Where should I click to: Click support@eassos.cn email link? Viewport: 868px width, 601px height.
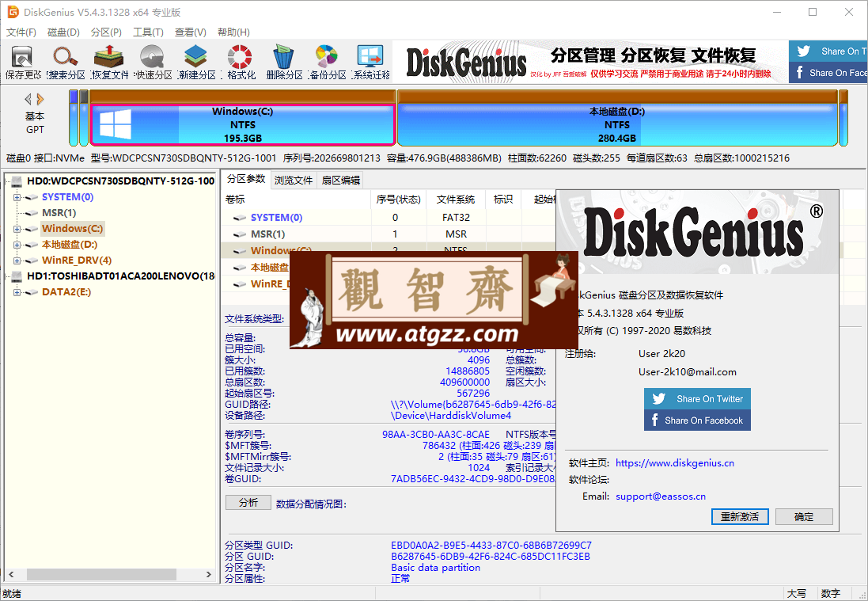tap(661, 496)
